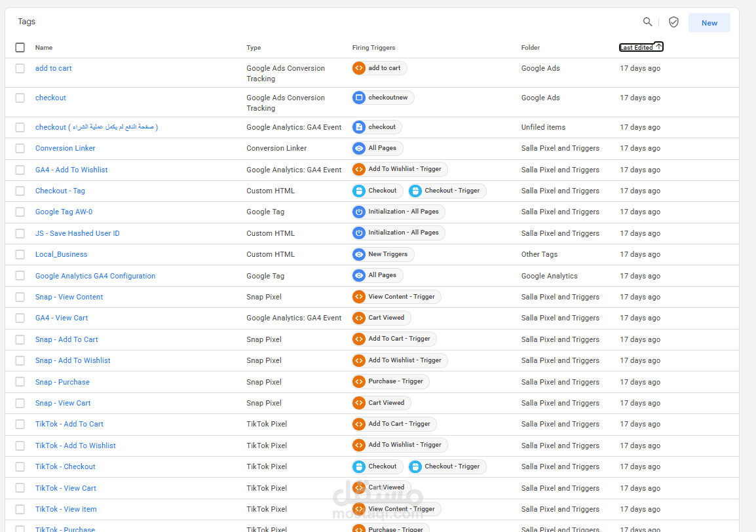Click '17 days ago' in Conversion Linker row
The width and height of the screenshot is (756, 532).
coord(640,148)
